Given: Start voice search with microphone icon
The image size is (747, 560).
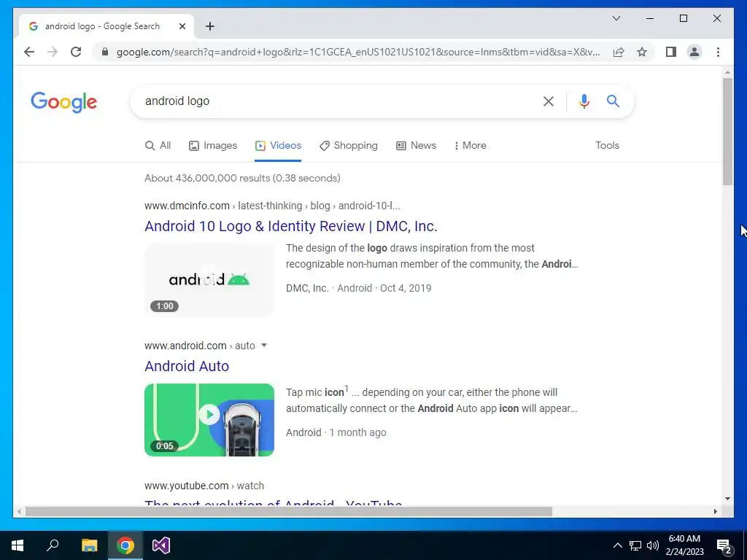Looking at the screenshot, I should [584, 101].
